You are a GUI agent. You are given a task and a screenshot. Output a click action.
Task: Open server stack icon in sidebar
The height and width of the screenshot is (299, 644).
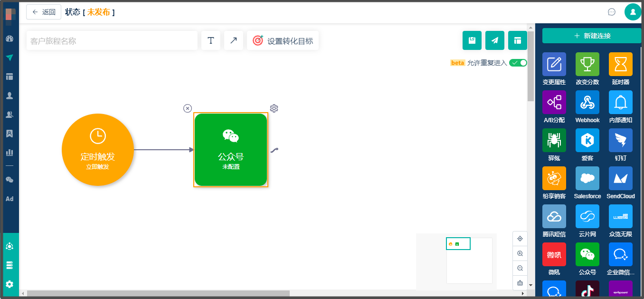click(9, 265)
